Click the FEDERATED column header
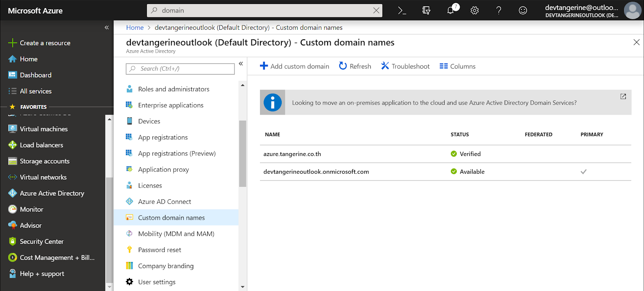This screenshot has width=644, height=291. point(539,135)
